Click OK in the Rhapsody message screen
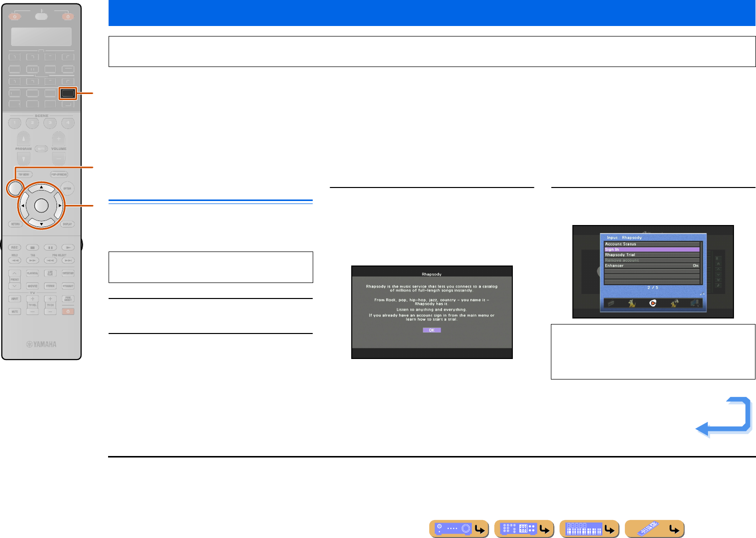Image resolution: width=756 pixels, height=538 pixels. [432, 330]
